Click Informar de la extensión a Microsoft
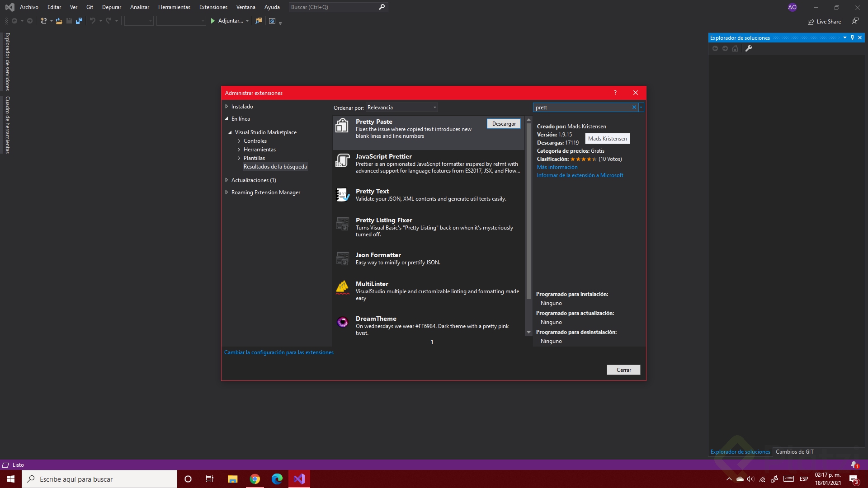868x488 pixels. [580, 175]
